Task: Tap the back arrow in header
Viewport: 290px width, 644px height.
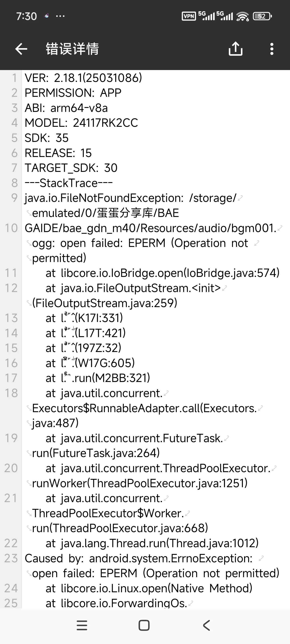Action: (x=21, y=49)
